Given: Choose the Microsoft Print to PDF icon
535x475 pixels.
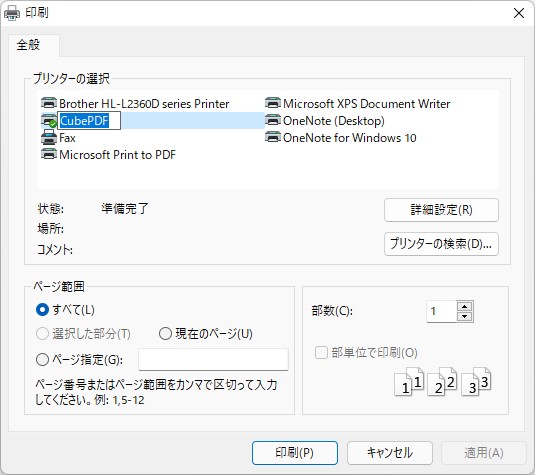Looking at the screenshot, I should (x=49, y=154).
